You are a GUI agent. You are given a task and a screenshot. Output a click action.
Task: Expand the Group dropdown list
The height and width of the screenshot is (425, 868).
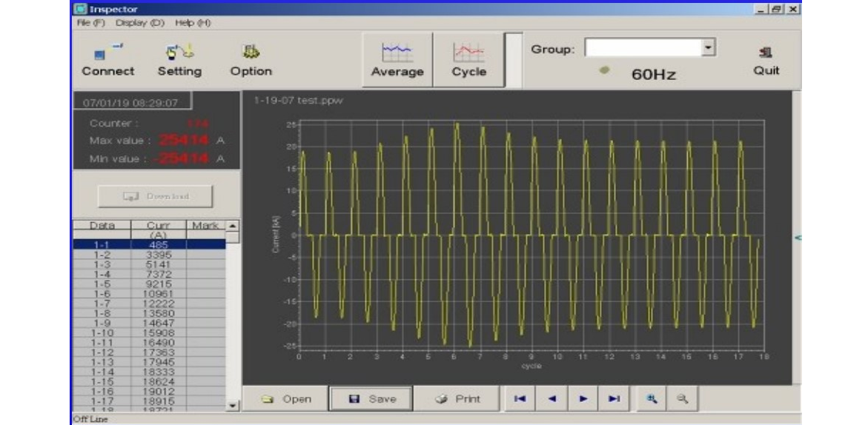709,48
